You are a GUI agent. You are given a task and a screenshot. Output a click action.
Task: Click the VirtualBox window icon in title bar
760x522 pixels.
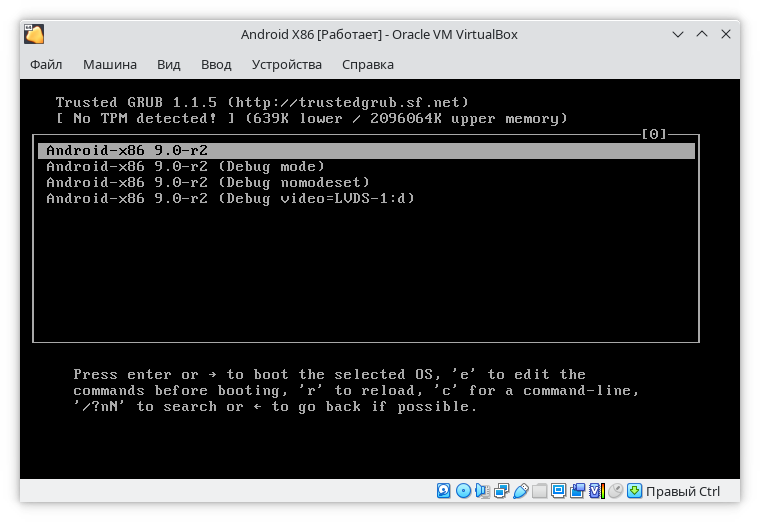click(x=35, y=34)
